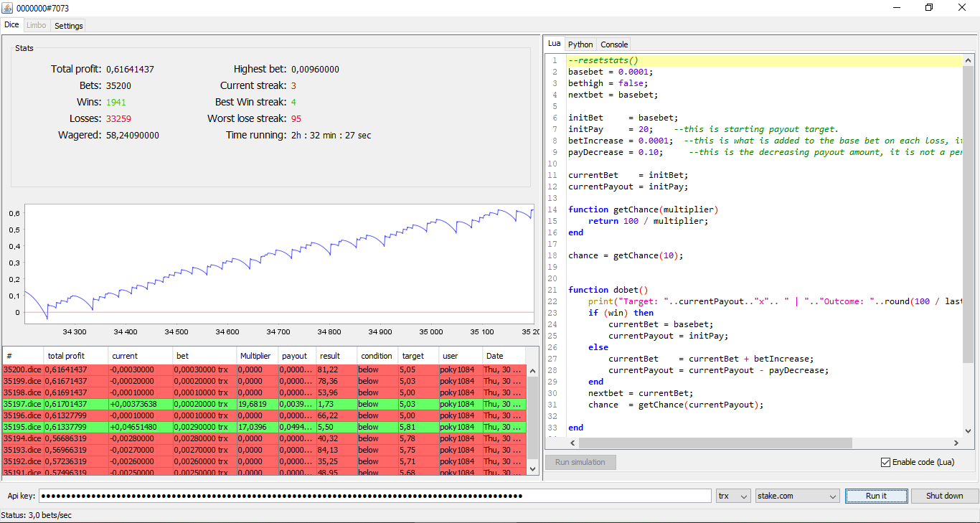This screenshot has height=523, width=980.
Task: Click the Api key input field
Action: [375, 496]
